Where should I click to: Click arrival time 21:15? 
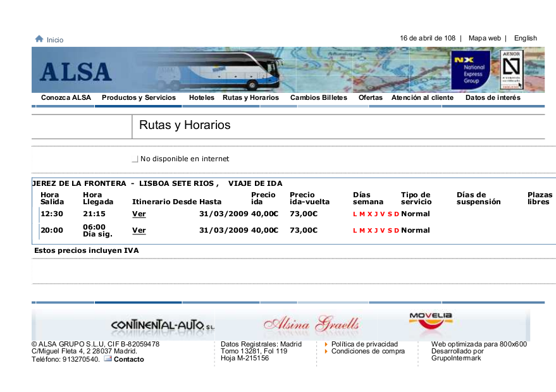pos(94,214)
